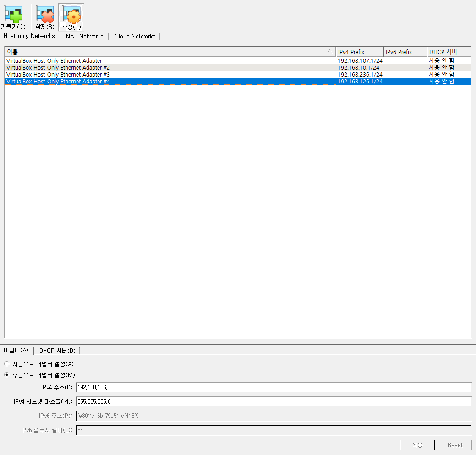
Task: Click the DHCP status of Adapter #2
Action: pyautogui.click(x=441, y=67)
